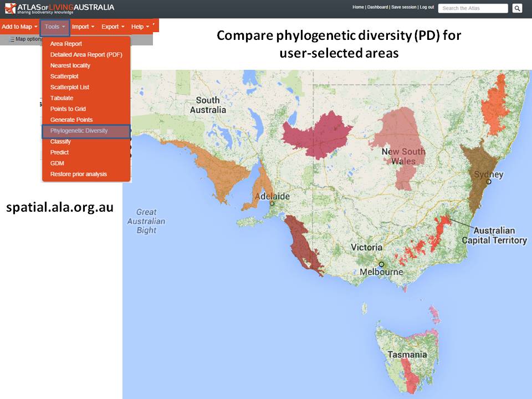Click the Sydney city marker on map
Screen dimensions: 532x399
coord(489,182)
